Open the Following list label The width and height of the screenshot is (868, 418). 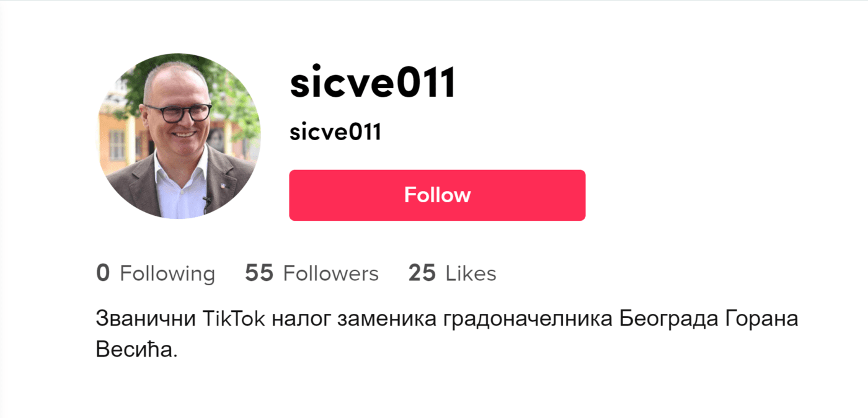(167, 273)
